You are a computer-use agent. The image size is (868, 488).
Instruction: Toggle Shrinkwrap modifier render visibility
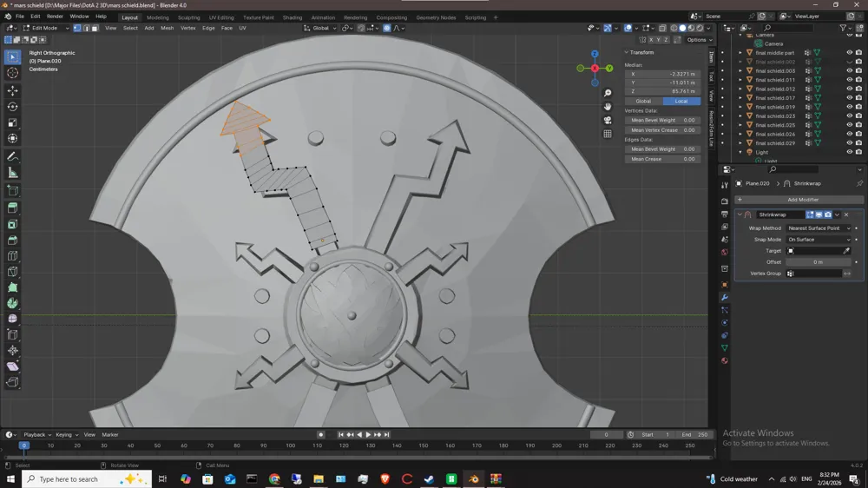point(828,214)
